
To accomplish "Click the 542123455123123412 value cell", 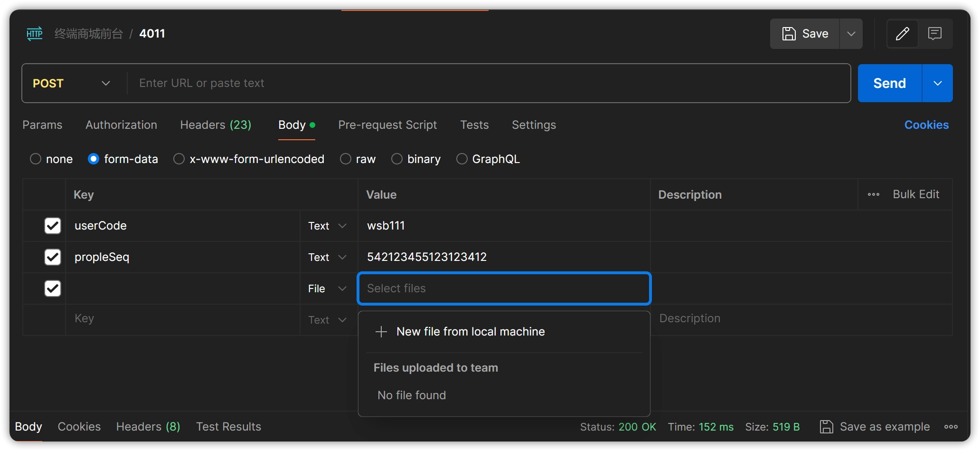I will click(x=504, y=257).
